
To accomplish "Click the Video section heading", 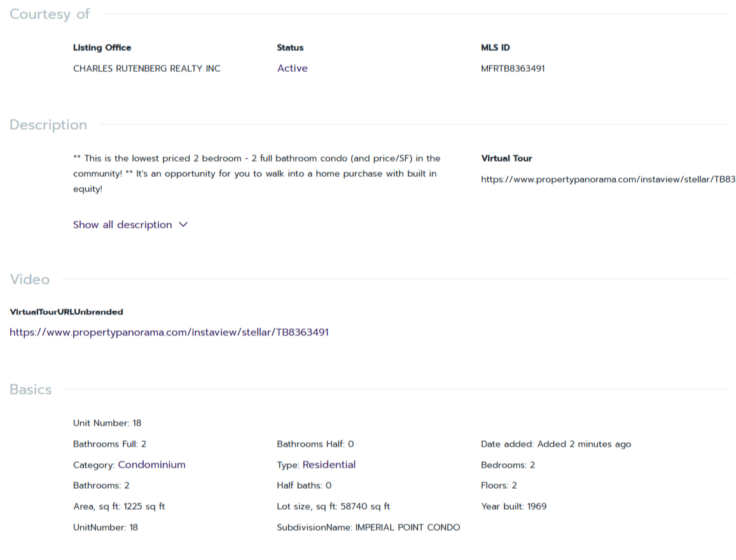I will 29,279.
